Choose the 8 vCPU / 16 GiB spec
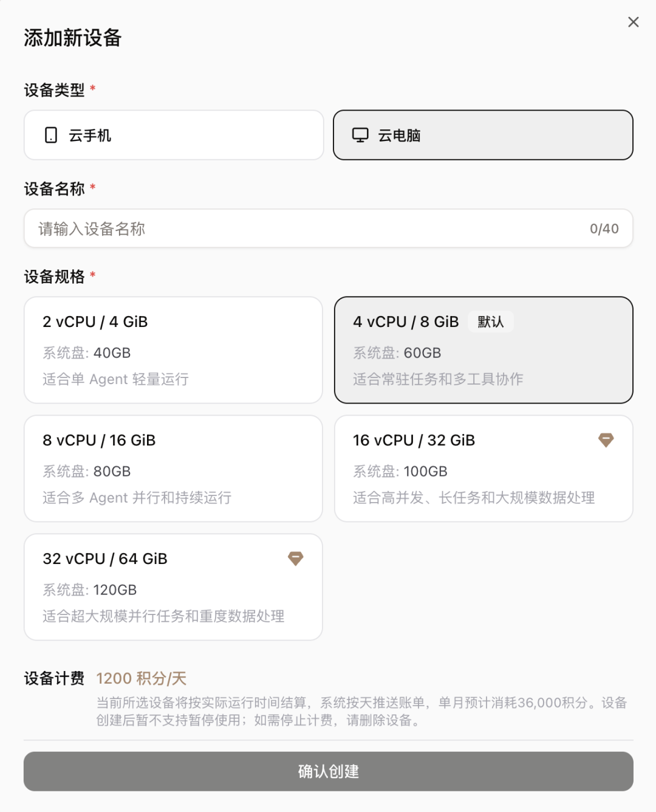The height and width of the screenshot is (812, 656). pyautogui.click(x=173, y=469)
